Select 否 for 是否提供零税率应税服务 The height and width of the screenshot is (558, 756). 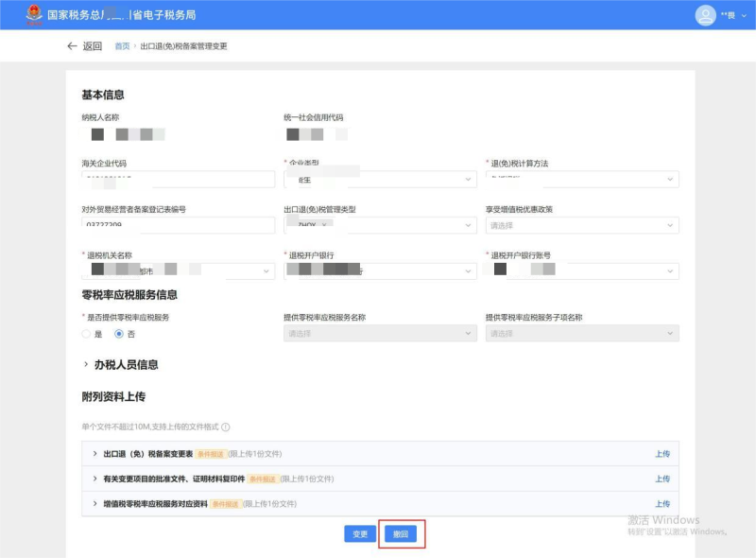(x=119, y=334)
